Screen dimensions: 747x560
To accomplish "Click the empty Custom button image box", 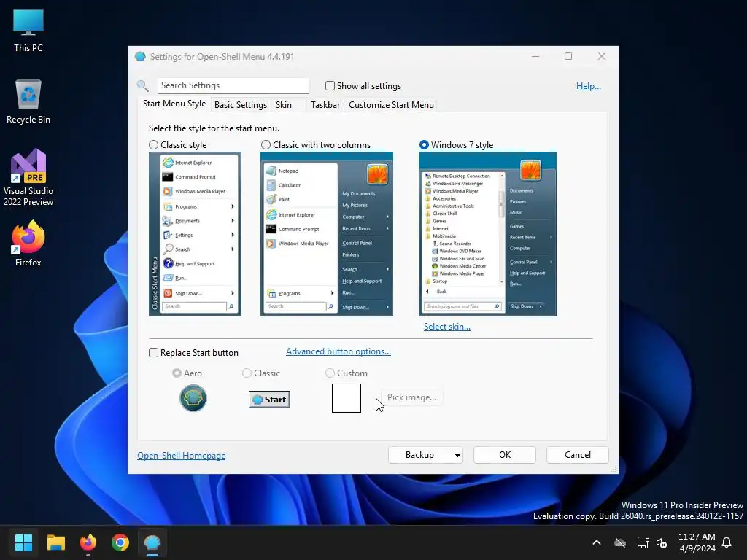I will click(347, 398).
